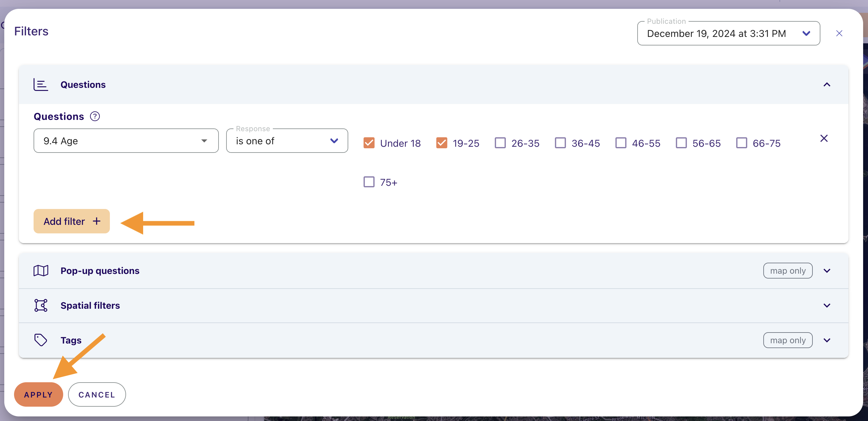Remove the 9.4 Age filter row
Image resolution: width=868 pixels, height=421 pixels.
[x=824, y=139]
